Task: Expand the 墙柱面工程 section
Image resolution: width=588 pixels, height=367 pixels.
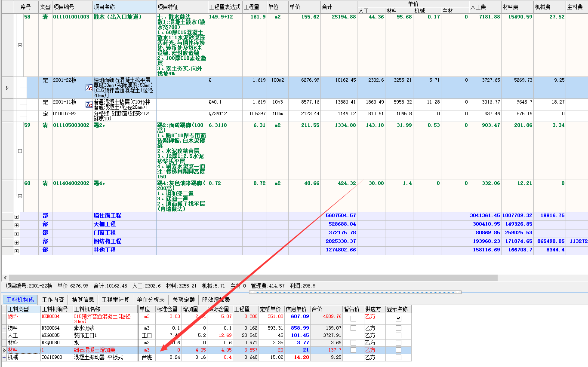Action: click(x=16, y=217)
